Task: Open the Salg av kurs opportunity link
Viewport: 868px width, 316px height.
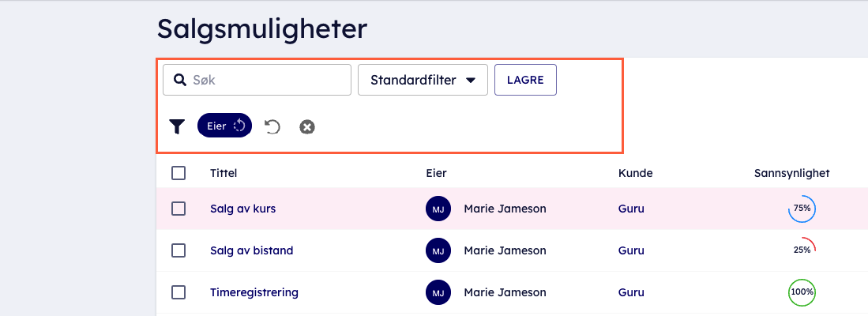Action: click(242, 209)
